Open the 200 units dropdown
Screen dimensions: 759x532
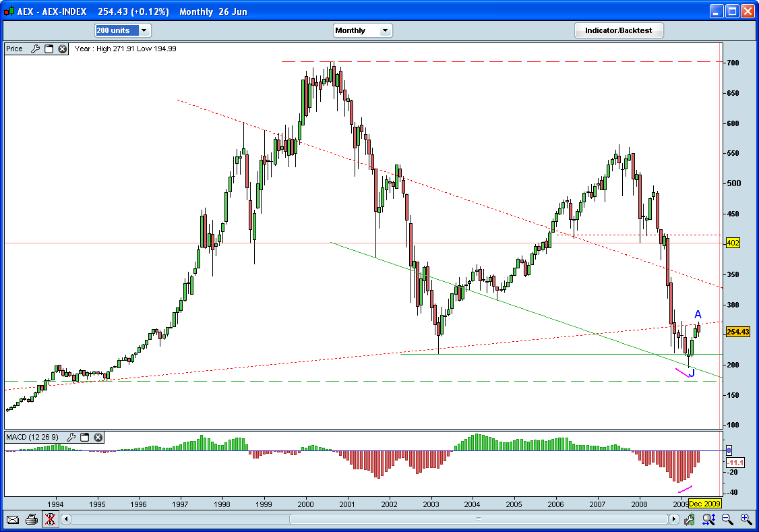123,30
